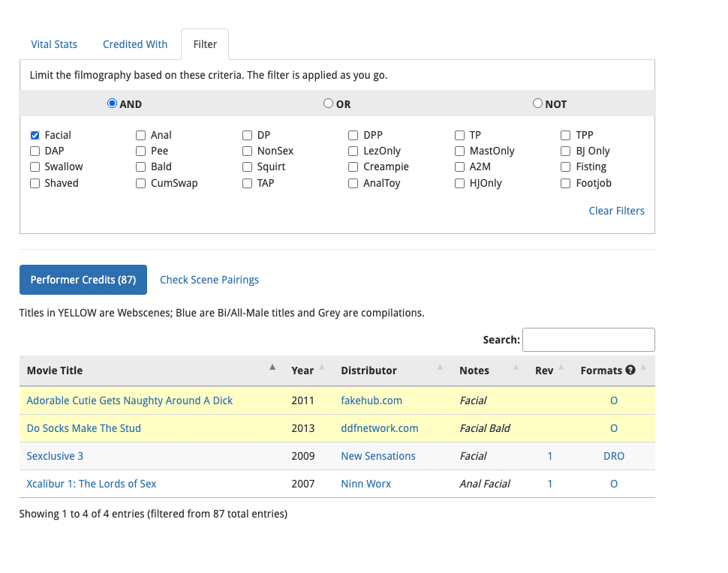Image resolution: width=728 pixels, height=573 pixels.
Task: Open the review count link for Sexclusive 3
Action: [550, 456]
